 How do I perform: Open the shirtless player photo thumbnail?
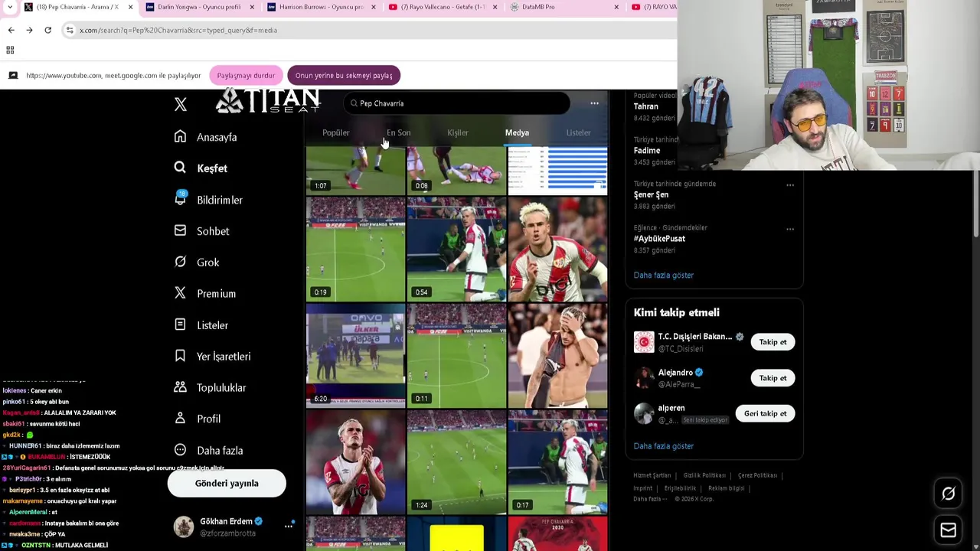[557, 355]
